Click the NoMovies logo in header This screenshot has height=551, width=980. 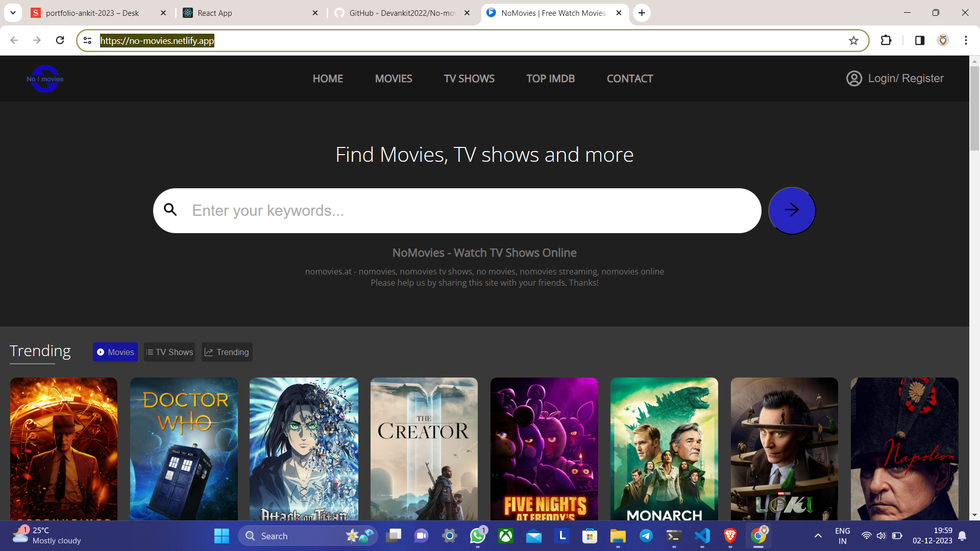[x=45, y=79]
